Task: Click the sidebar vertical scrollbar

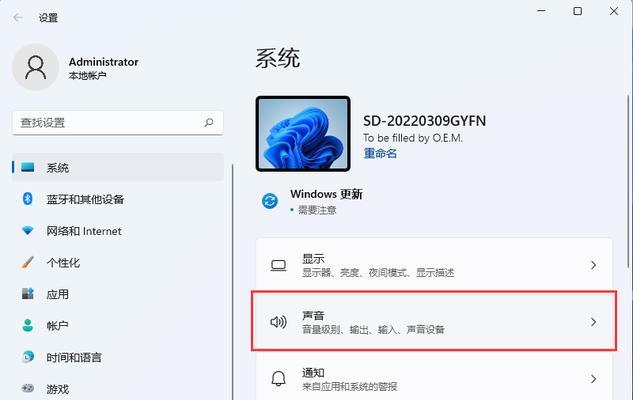Action: (x=233, y=282)
